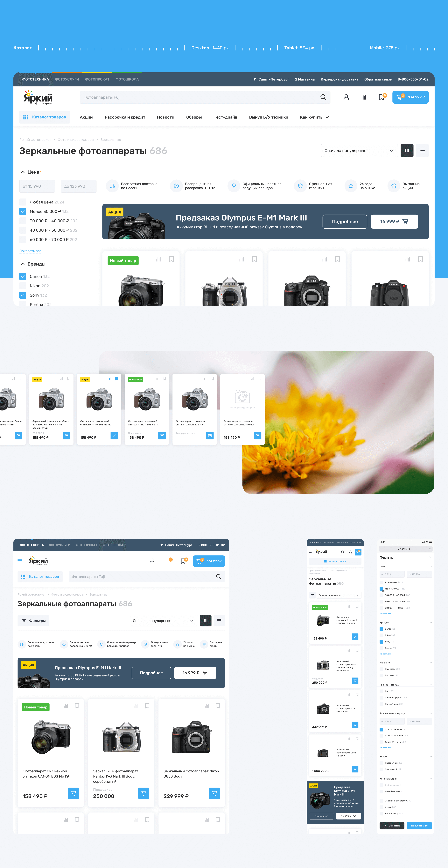Image resolution: width=448 pixels, height=868 pixels.
Task: Open favorites bookmark icon with badge 8
Action: point(381,97)
